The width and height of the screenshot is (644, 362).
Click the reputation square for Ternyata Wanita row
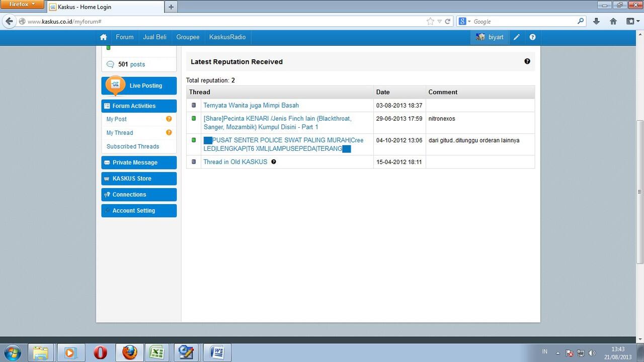click(194, 105)
